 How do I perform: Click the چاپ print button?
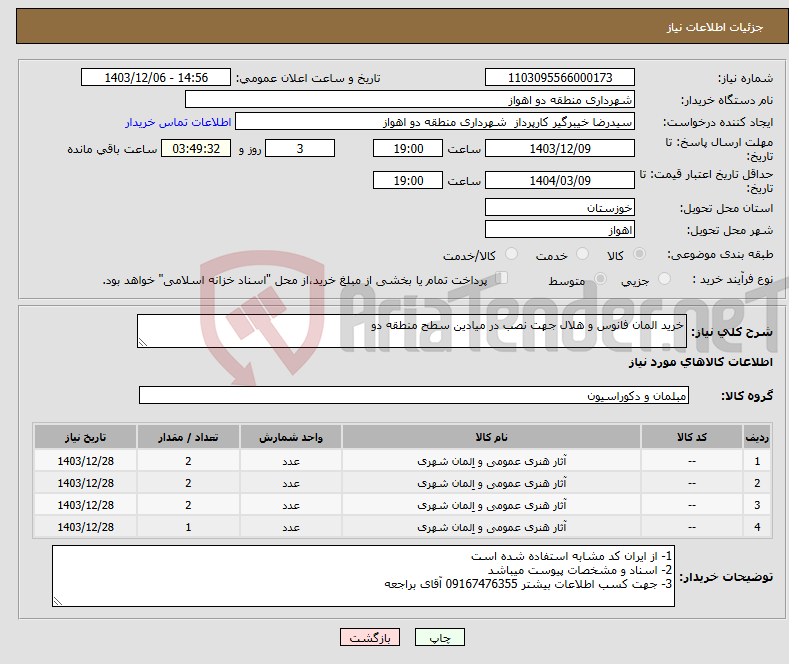(x=440, y=637)
